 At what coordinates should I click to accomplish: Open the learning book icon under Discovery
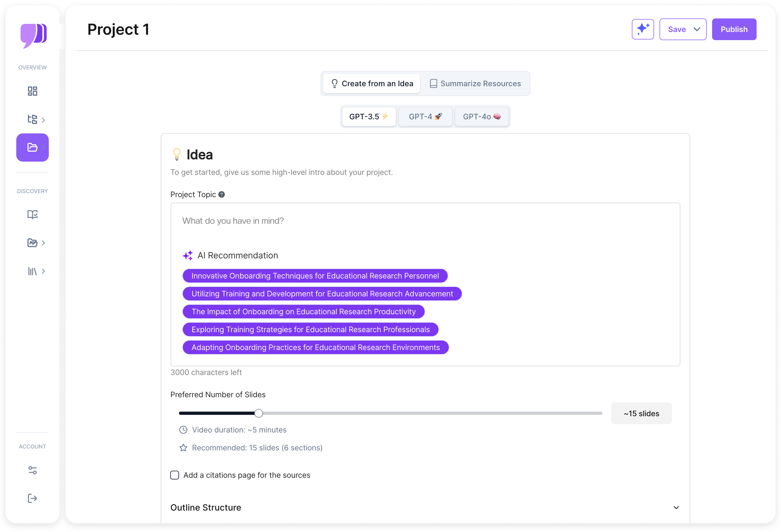click(x=32, y=214)
